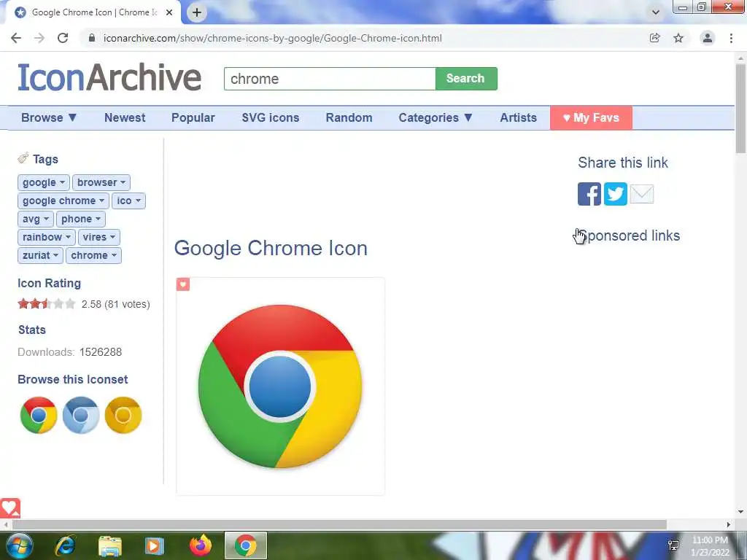The height and width of the screenshot is (560, 747).
Task: Share this link via email envelope icon
Action: pos(642,194)
